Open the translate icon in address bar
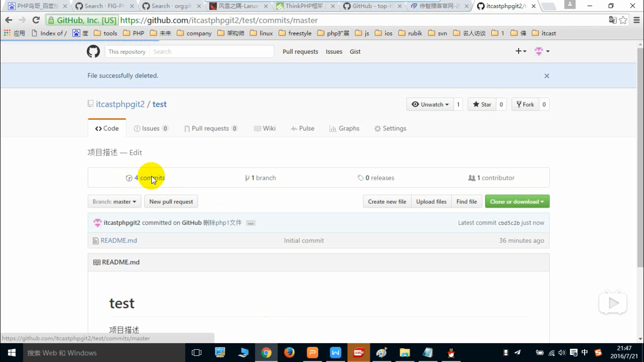The image size is (644, 362). pyautogui.click(x=613, y=20)
